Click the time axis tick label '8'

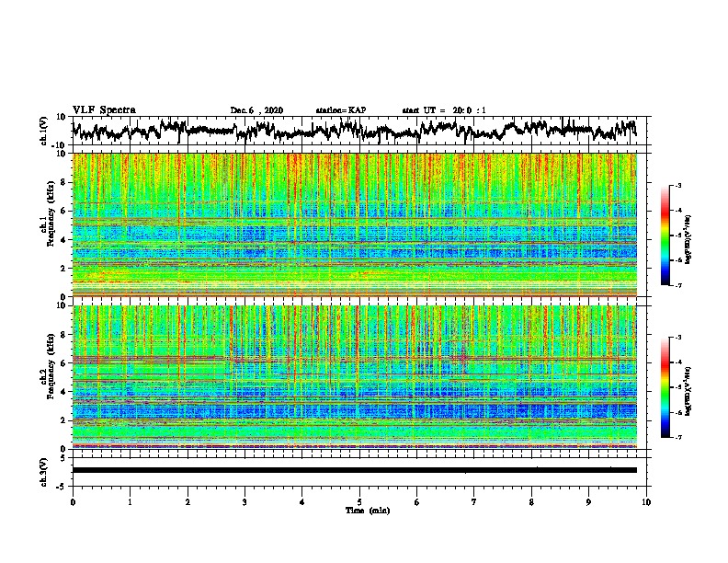(531, 502)
